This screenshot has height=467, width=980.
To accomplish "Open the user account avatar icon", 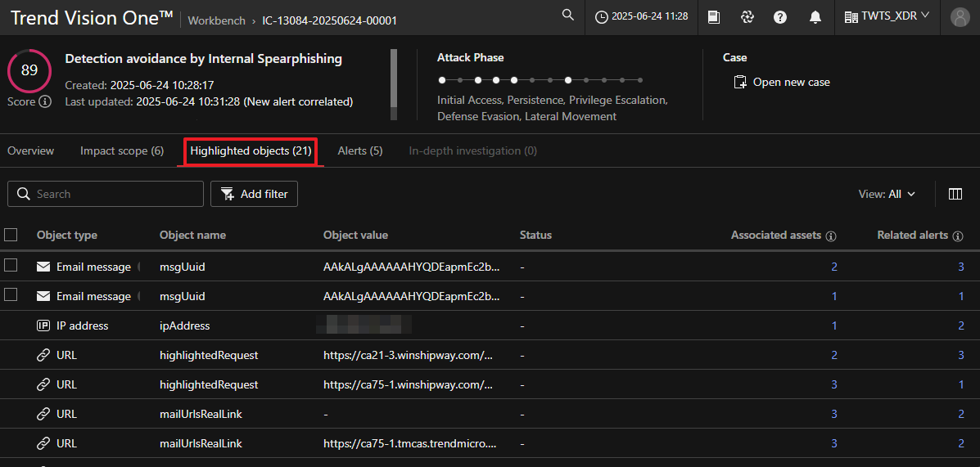I will (x=960, y=17).
